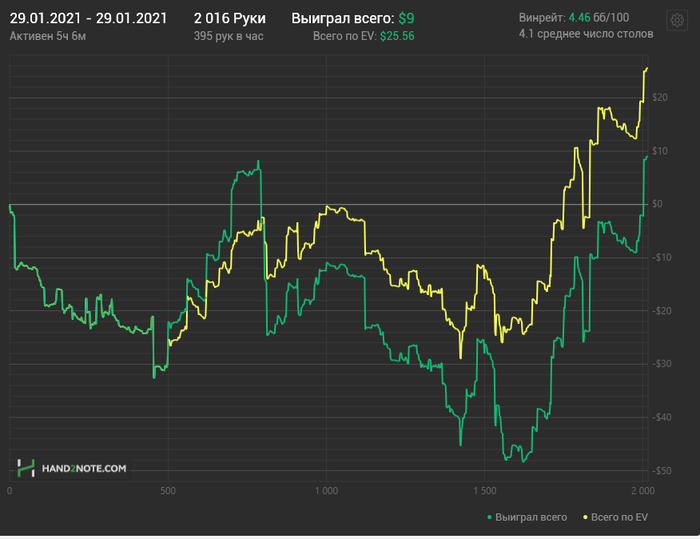Click the 'Винрейт: 4.46 бб/100' stat
The width and height of the screenshot is (700, 539).
point(574,17)
